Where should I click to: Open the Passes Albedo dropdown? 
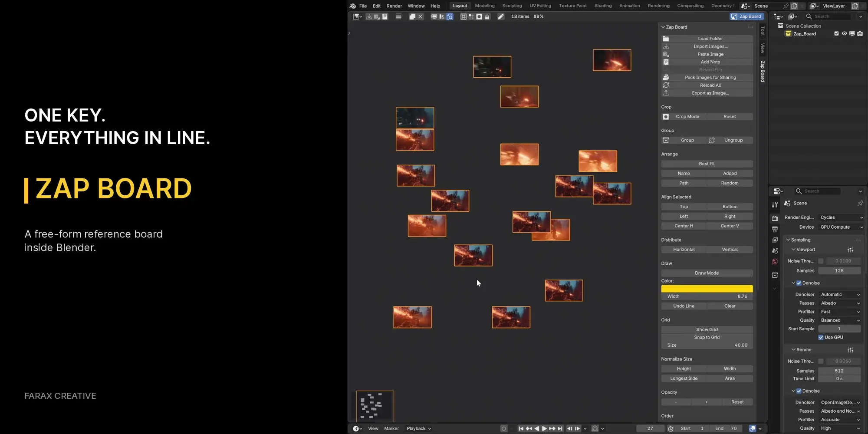click(x=840, y=303)
